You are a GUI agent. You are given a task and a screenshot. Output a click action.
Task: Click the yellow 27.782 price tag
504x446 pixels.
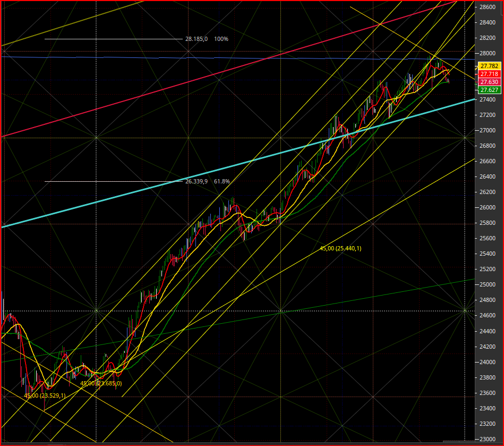[x=489, y=66]
